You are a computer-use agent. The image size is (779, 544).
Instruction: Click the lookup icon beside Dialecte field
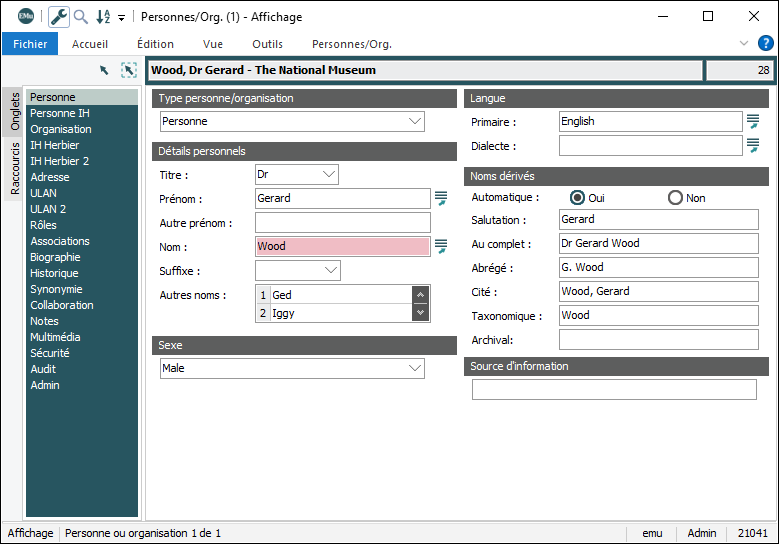pos(753,146)
